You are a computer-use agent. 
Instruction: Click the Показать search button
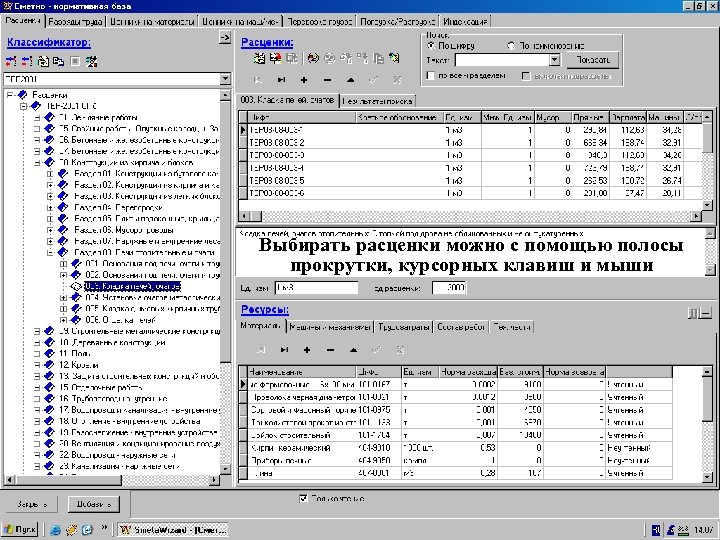[593, 60]
